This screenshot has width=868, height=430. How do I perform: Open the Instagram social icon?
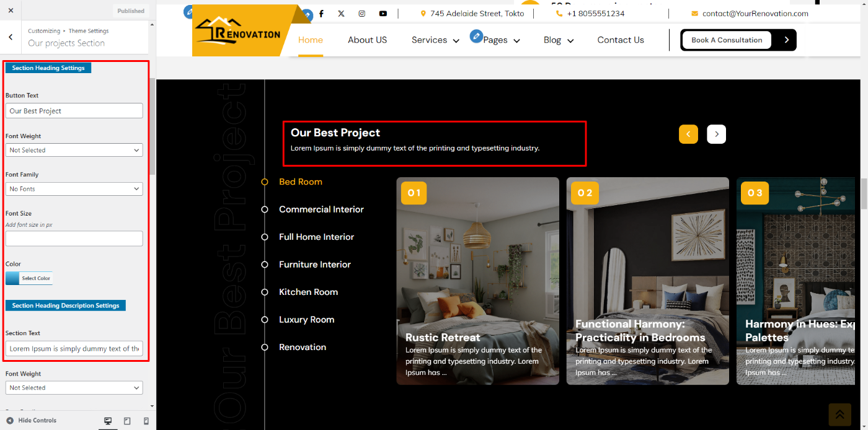tap(362, 14)
